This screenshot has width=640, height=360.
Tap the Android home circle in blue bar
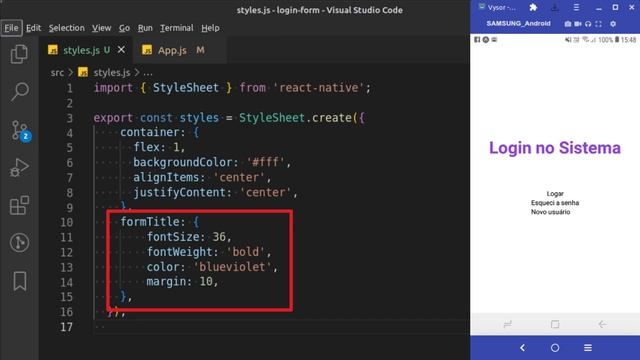click(555, 348)
